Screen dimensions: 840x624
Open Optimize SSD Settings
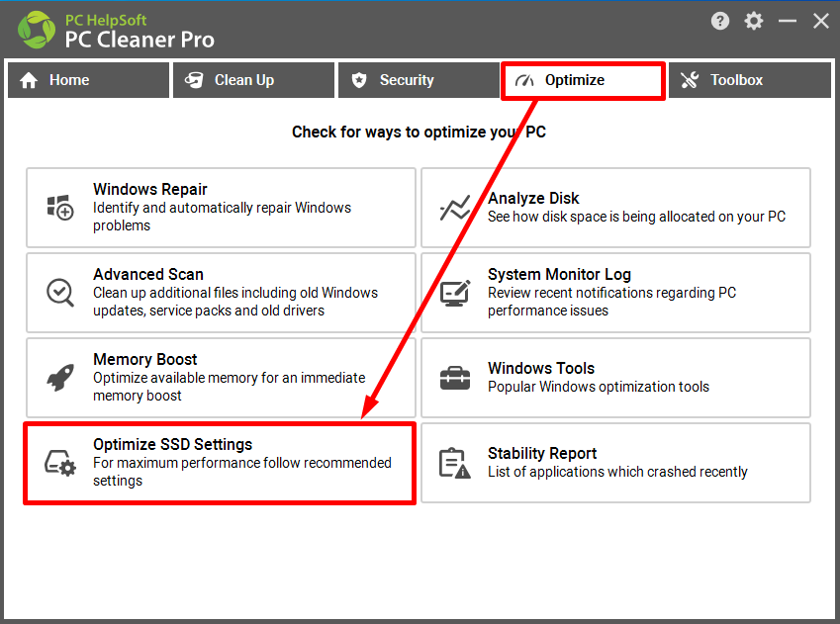[x=220, y=463]
